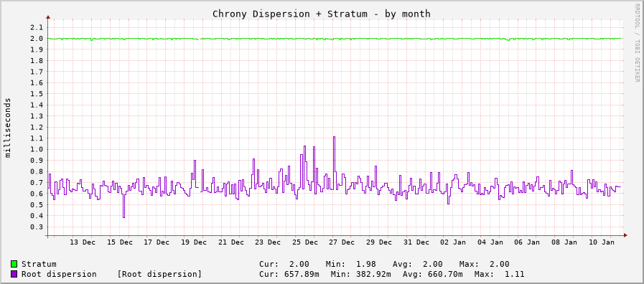Click the 04 Jan x-axis date label
Screen dimensions: 644x284
tap(490, 242)
